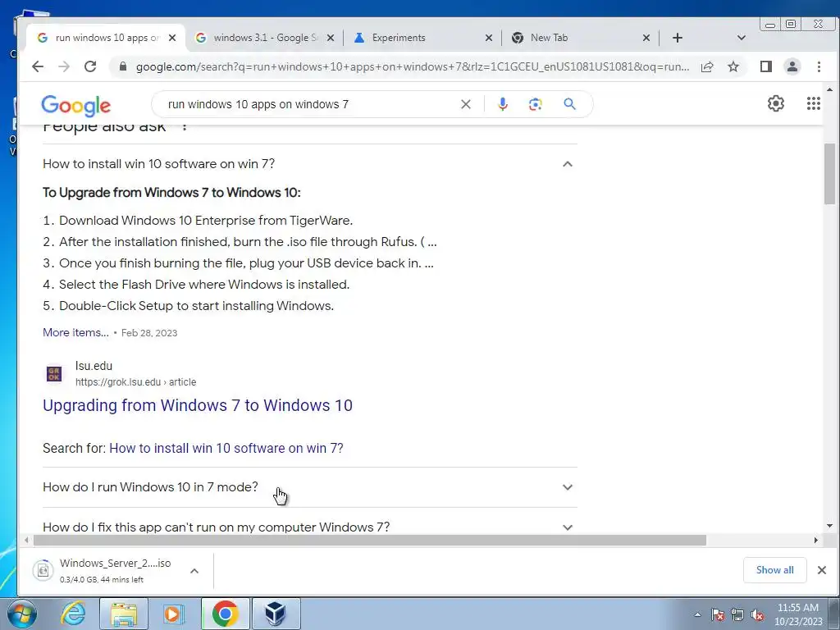
Task: Open download options for Windows_Server iso
Action: click(194, 571)
